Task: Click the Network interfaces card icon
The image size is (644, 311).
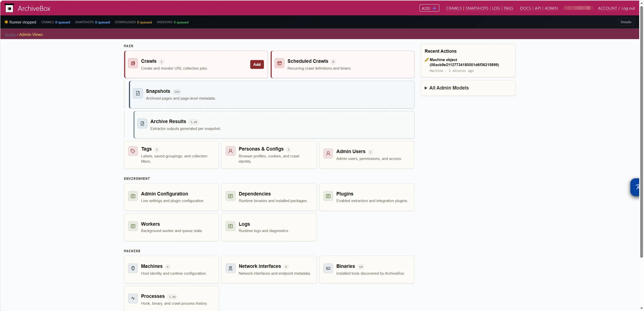Action: coord(230,268)
